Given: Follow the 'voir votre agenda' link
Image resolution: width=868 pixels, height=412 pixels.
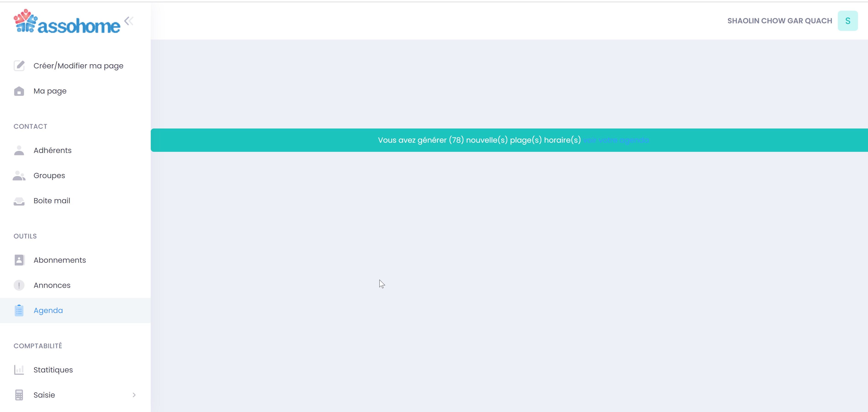Looking at the screenshot, I should (616, 140).
